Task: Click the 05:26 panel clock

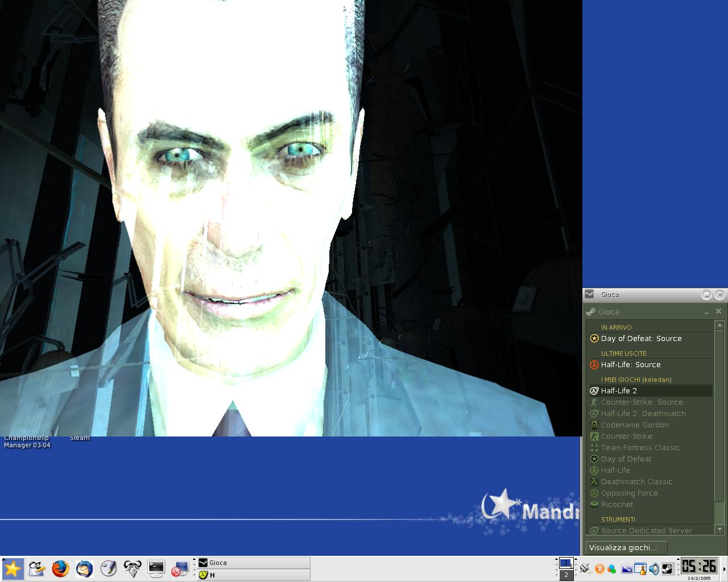Action: pos(699,566)
